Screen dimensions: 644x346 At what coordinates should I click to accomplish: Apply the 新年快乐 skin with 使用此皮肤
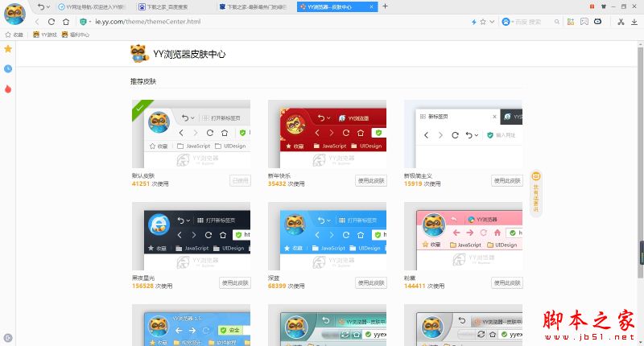[x=371, y=180]
